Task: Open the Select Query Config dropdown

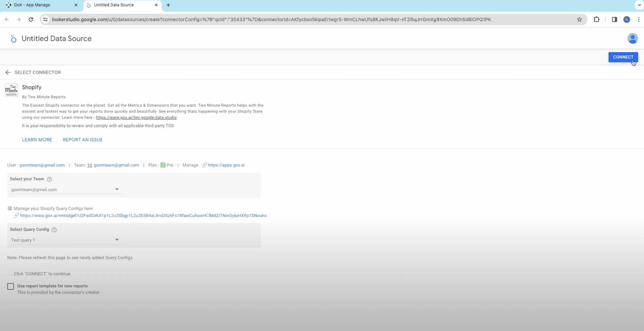Action: (65, 240)
